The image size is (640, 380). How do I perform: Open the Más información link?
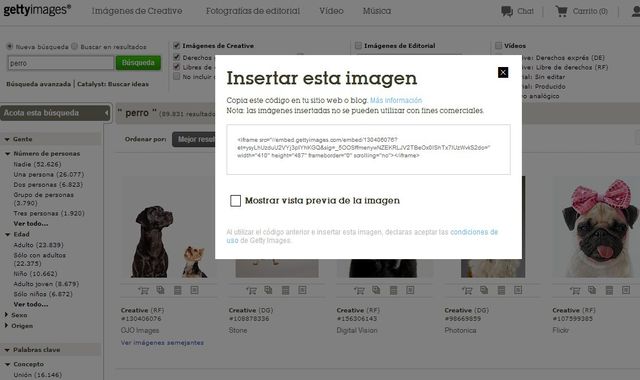coord(396,100)
